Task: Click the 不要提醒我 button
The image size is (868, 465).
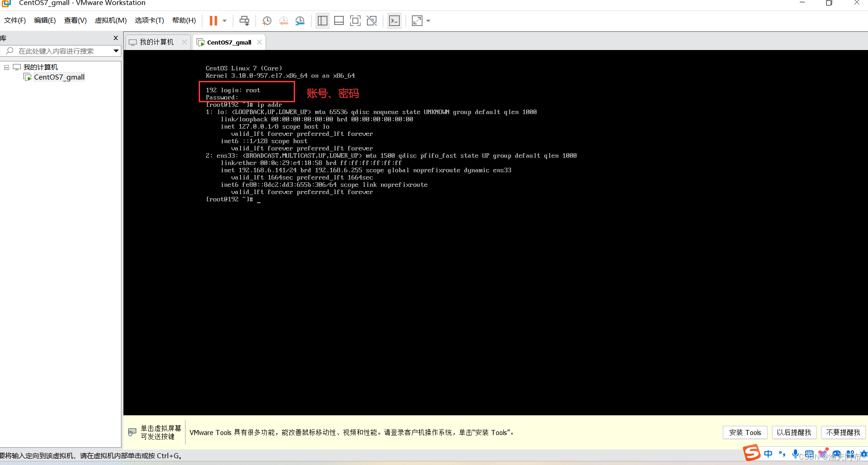Action: pyautogui.click(x=843, y=432)
